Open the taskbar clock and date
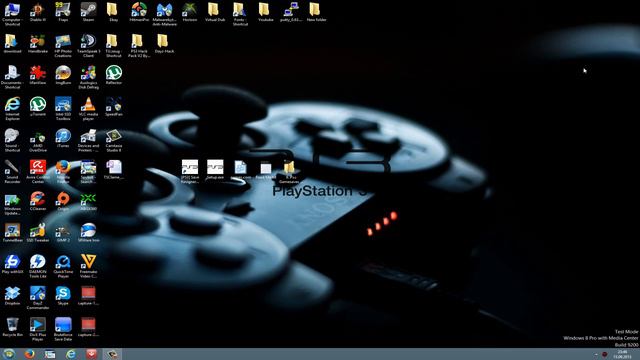 click(622, 354)
